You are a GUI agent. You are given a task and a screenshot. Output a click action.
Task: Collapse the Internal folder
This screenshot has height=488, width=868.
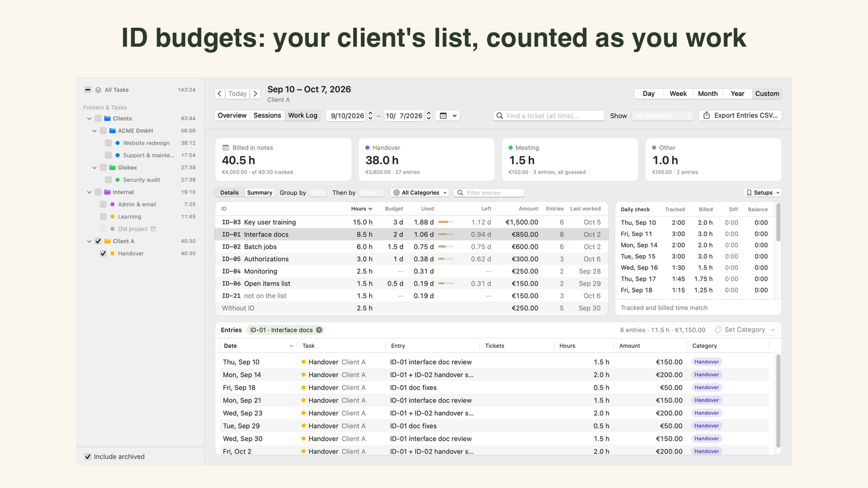(89, 192)
